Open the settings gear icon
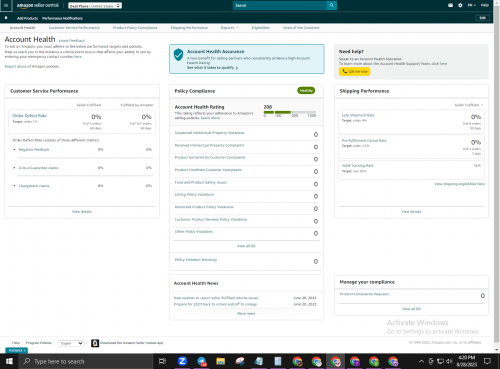 click(460, 5)
